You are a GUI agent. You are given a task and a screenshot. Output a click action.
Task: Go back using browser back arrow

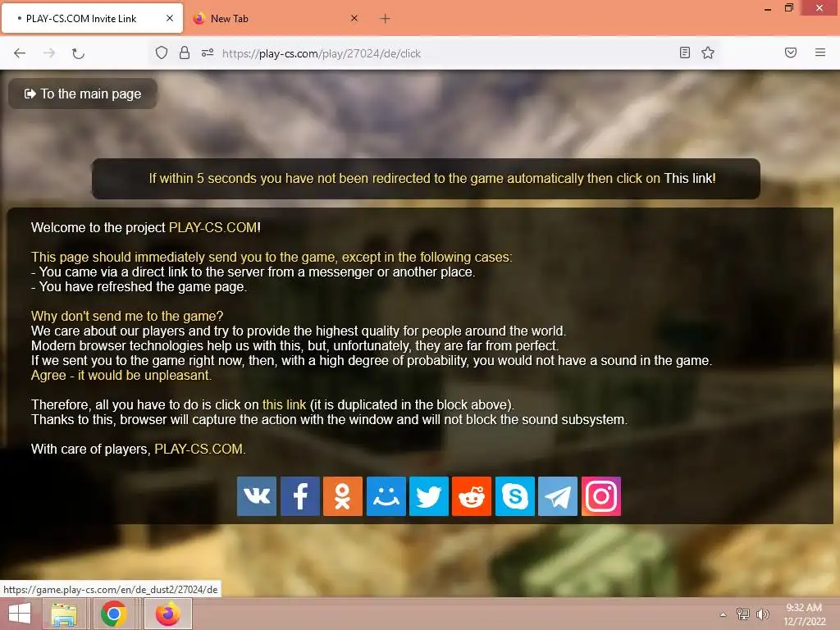point(20,53)
